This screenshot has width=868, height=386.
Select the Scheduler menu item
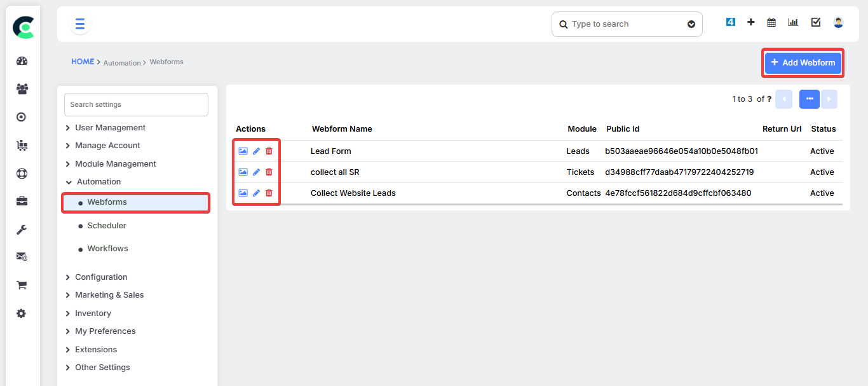[106, 225]
